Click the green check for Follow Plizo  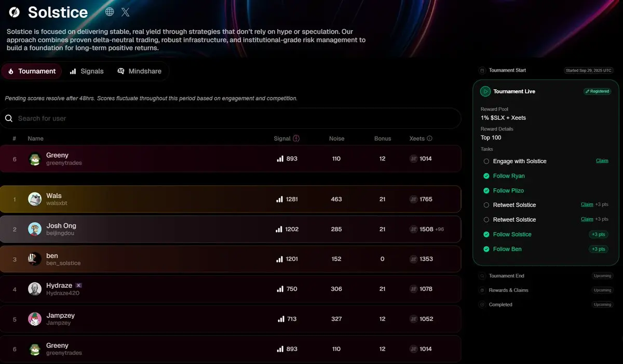(486, 191)
